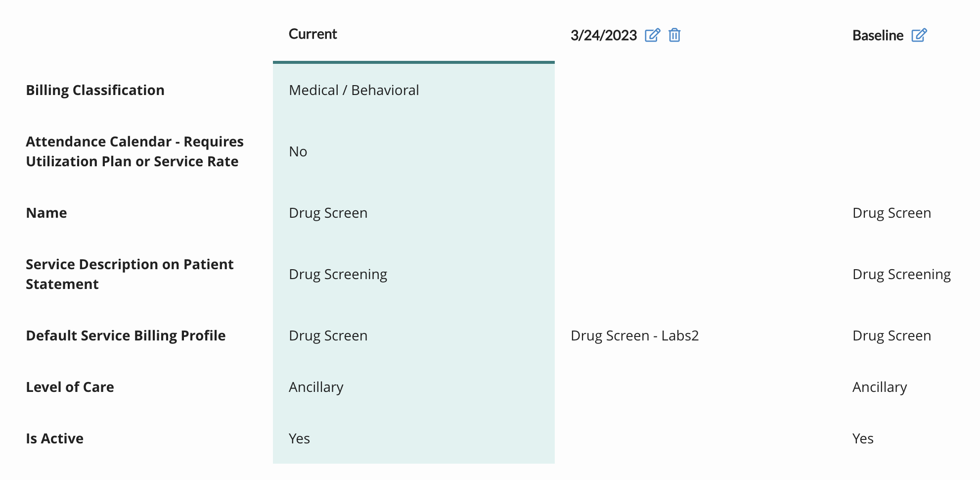Select the Baseline column header
Viewport: 980px width, 480px height.
878,35
